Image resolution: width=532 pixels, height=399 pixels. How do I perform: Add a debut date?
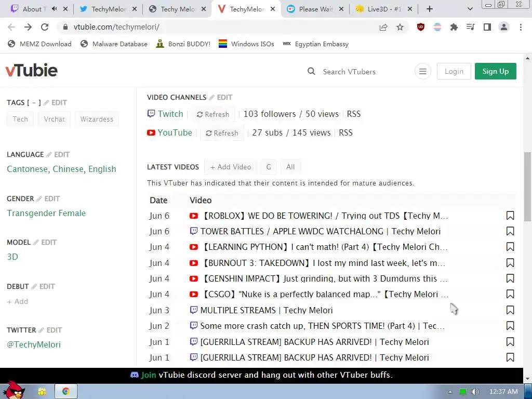pos(18,301)
